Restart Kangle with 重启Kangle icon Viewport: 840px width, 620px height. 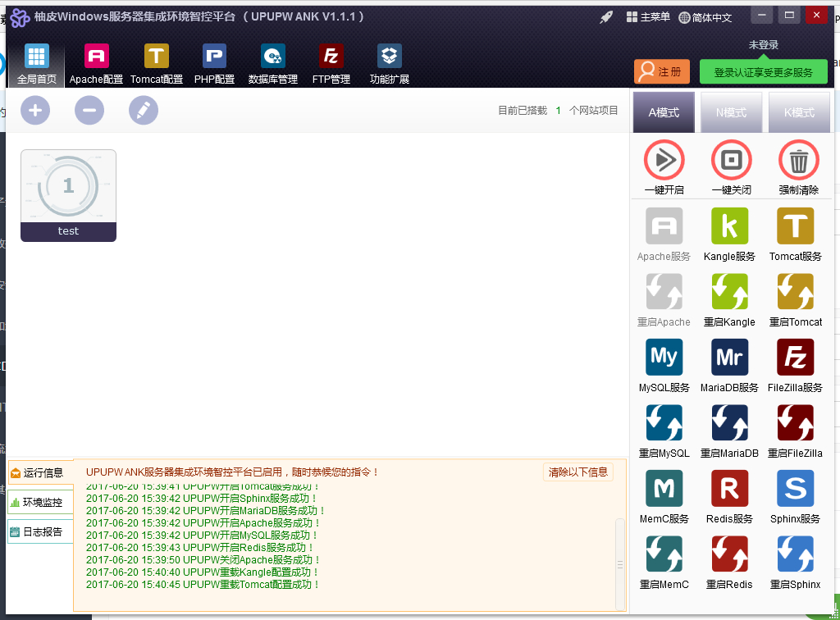coord(729,292)
